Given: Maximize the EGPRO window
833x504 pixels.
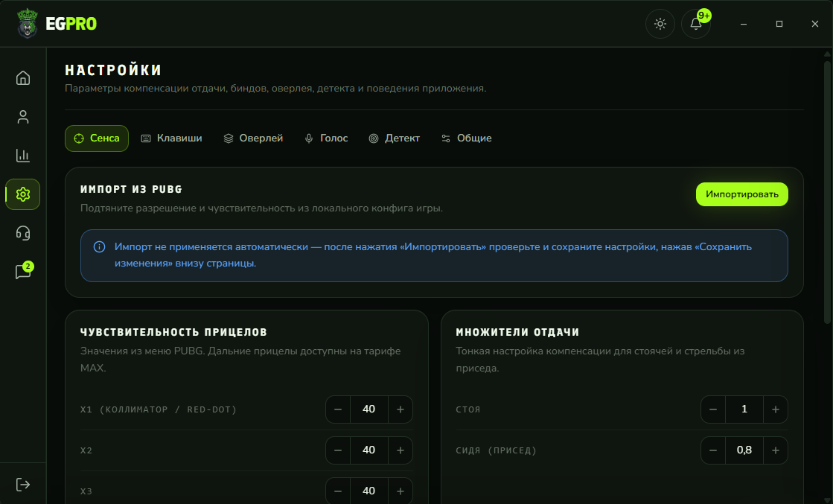Looking at the screenshot, I should click(x=779, y=24).
